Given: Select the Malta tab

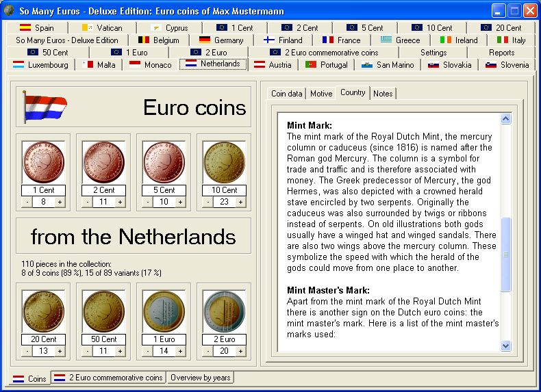Looking at the screenshot, I should tap(99, 65).
